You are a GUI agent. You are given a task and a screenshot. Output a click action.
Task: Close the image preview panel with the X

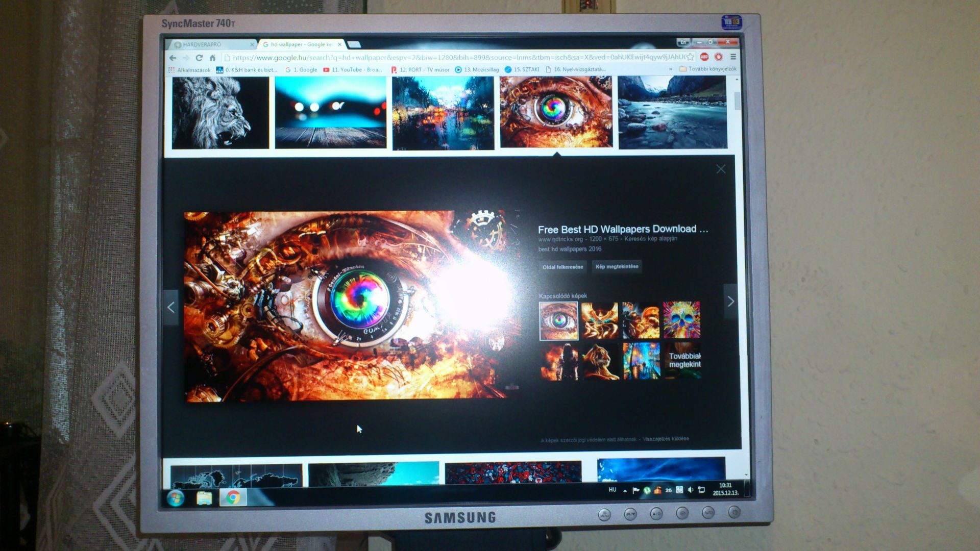720,169
